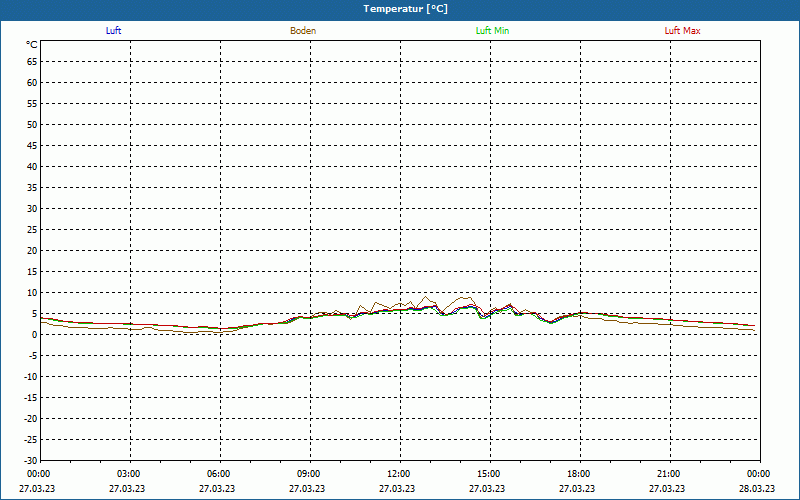Click the Luft legend label
Image resolution: width=800 pixels, height=500 pixels.
click(x=113, y=31)
